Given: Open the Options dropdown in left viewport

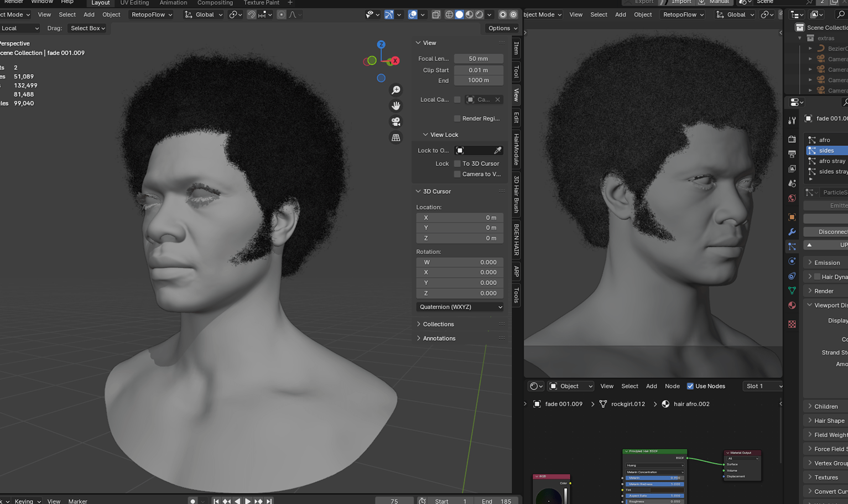Looking at the screenshot, I should pyautogui.click(x=503, y=28).
